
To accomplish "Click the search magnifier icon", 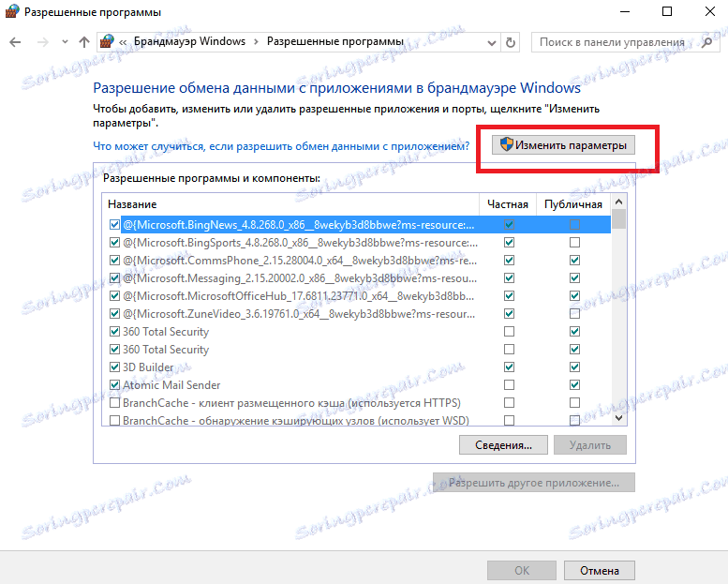I will [706, 42].
